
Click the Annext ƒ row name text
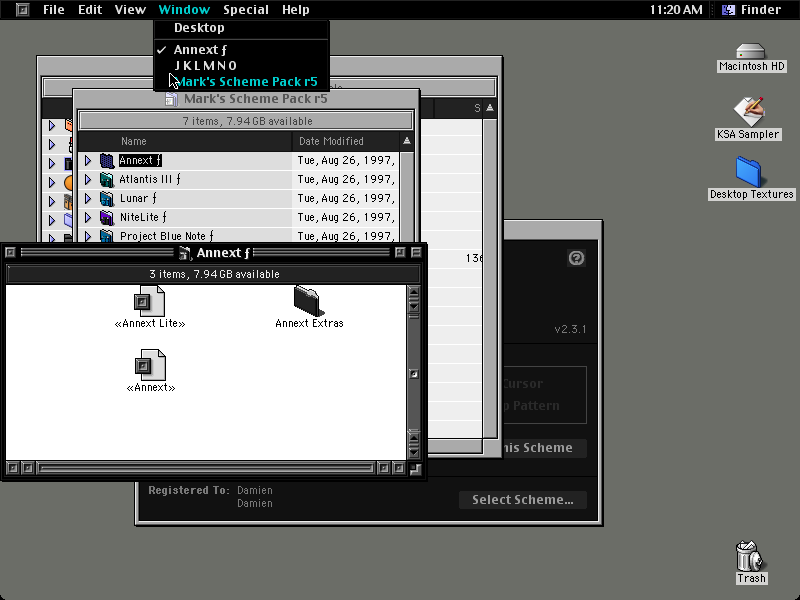(140, 161)
